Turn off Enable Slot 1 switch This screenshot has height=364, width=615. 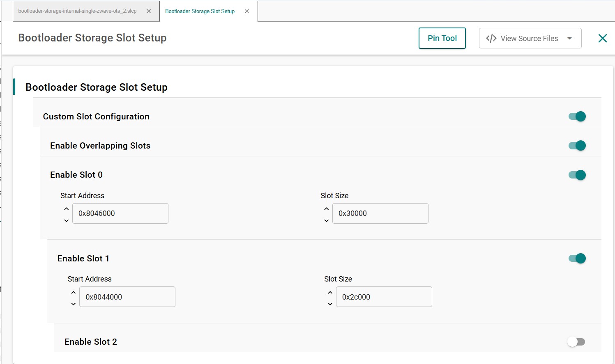pyautogui.click(x=577, y=259)
